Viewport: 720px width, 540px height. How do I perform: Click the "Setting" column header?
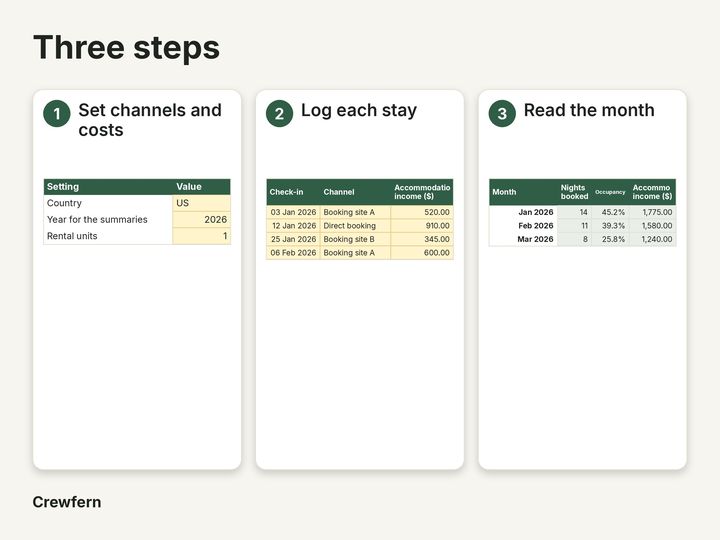(108, 187)
